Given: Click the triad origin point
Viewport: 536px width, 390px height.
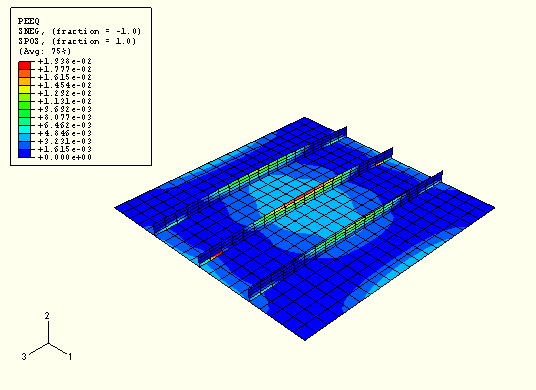Looking at the screenshot, I should tap(48, 343).
